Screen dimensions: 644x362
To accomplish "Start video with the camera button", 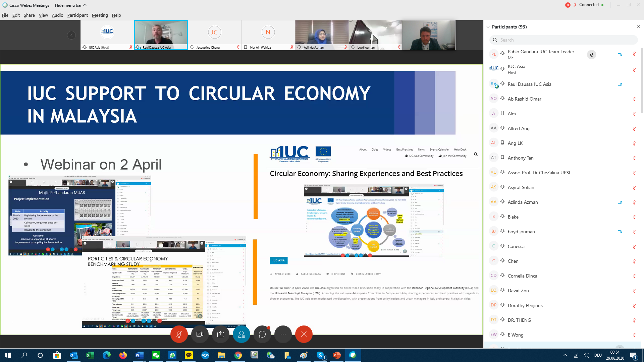I will click(x=200, y=334).
